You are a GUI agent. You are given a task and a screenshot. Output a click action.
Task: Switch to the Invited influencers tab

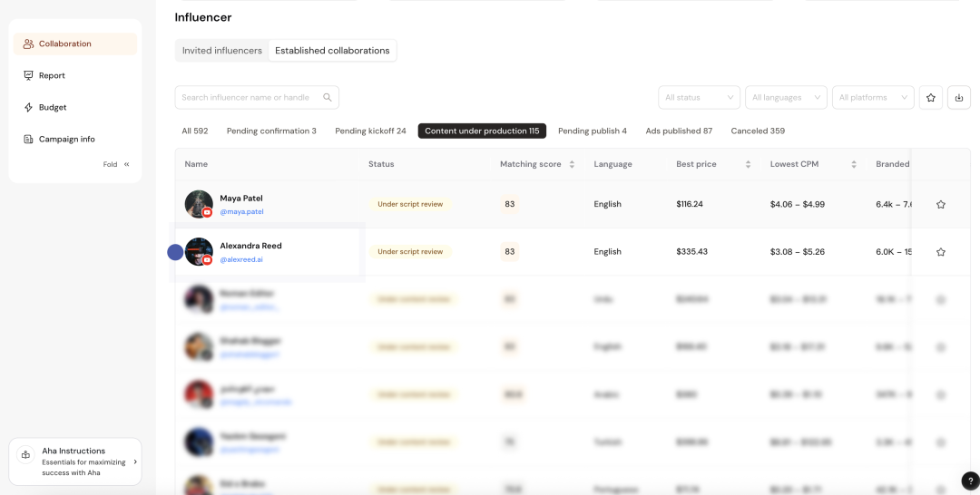point(221,51)
